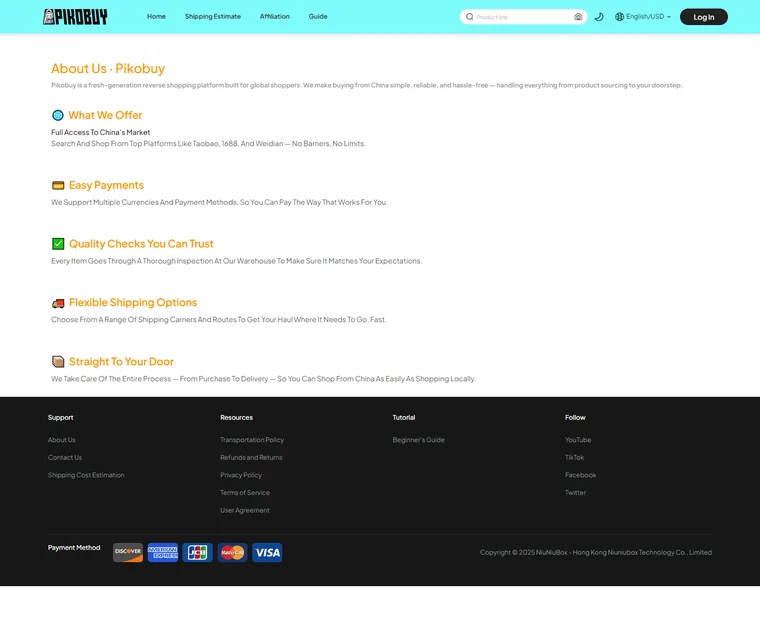
Task: Click the VISA card icon
Action: [x=267, y=552]
